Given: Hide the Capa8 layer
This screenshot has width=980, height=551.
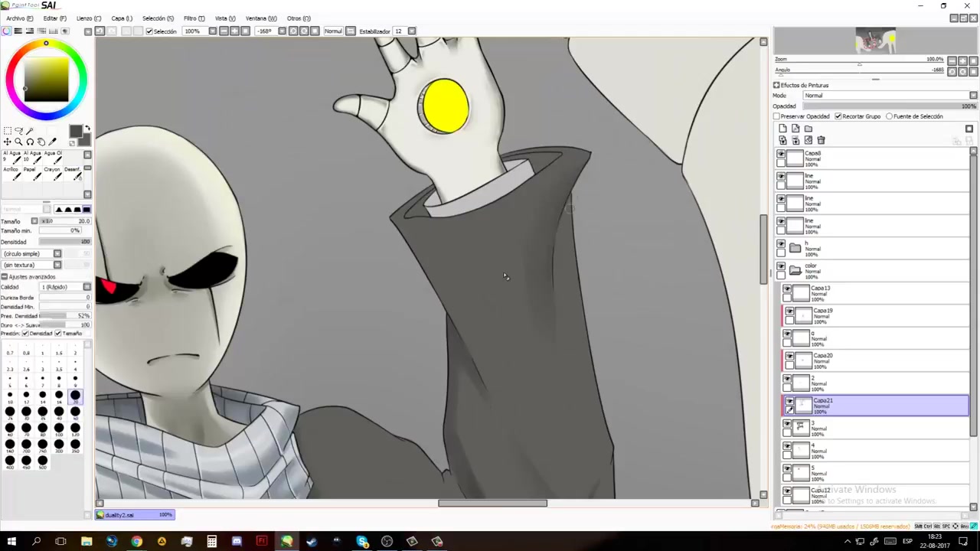Looking at the screenshot, I should (781, 155).
